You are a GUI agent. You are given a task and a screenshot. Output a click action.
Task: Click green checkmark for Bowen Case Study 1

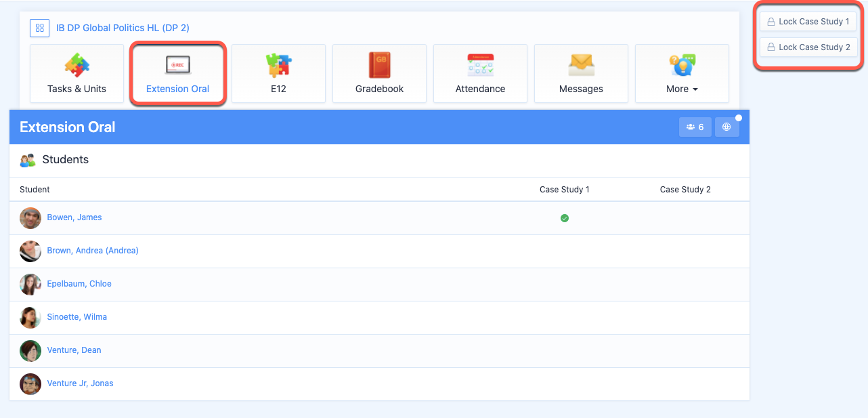pyautogui.click(x=565, y=218)
